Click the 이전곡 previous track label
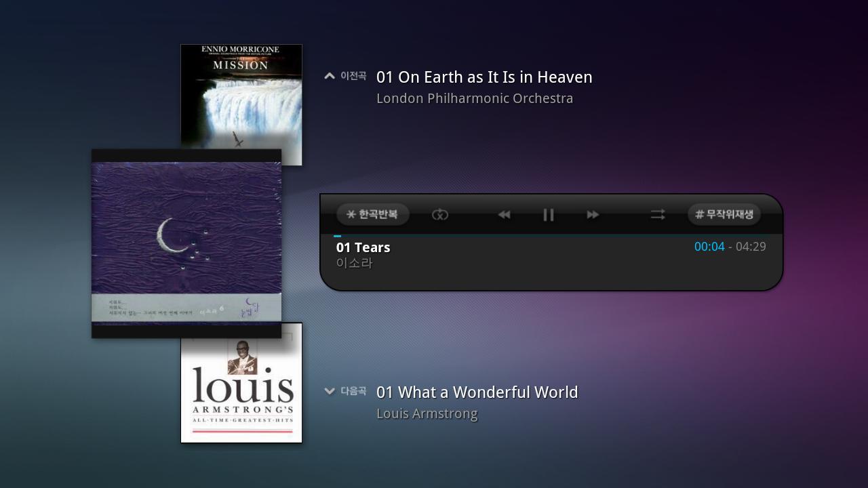 tap(353, 76)
